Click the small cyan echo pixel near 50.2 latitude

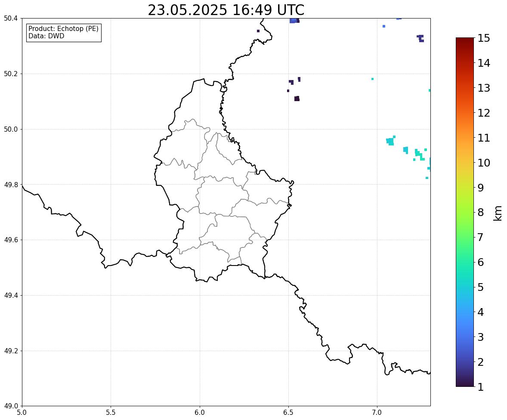tap(372, 79)
